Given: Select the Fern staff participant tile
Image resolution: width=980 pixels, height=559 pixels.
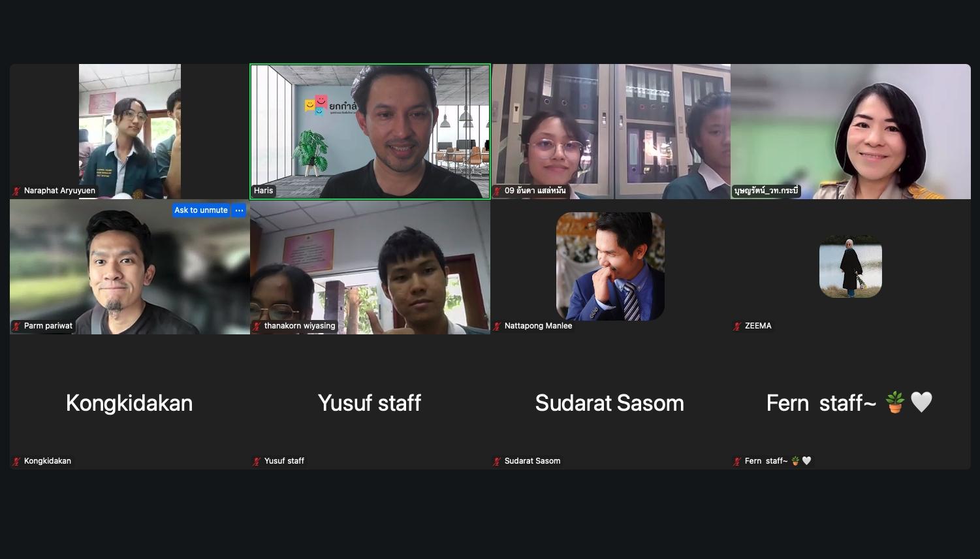Looking at the screenshot, I should tap(851, 402).
